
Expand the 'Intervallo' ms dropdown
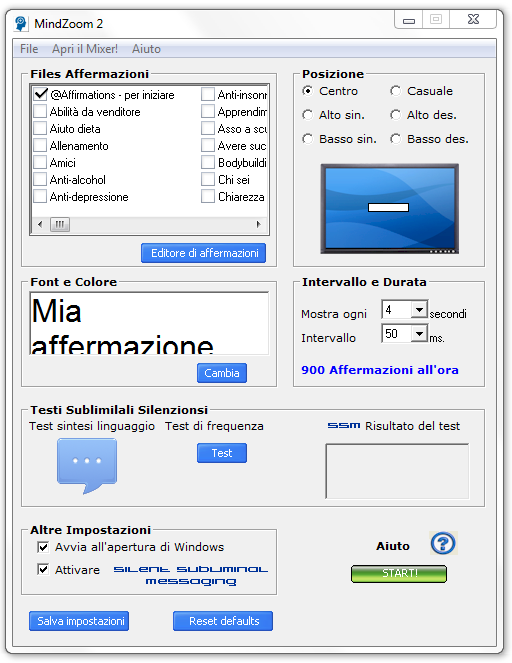coord(419,334)
